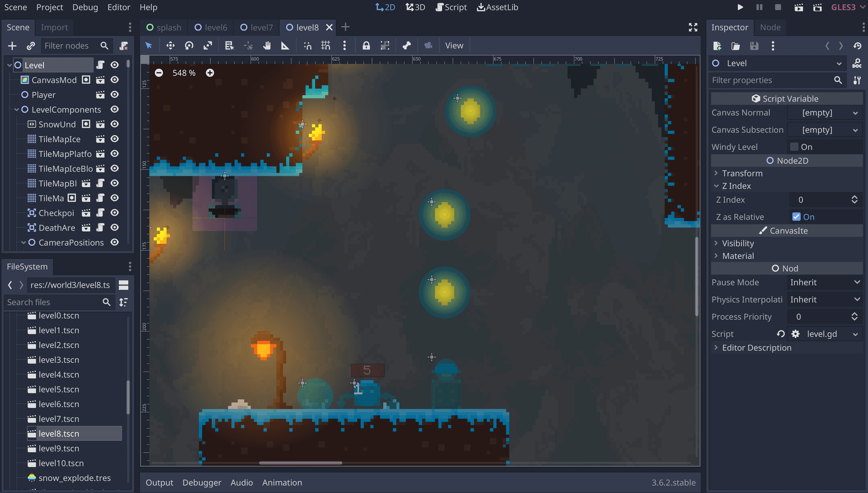Screen dimensions: 868x493
Task: Open the AssetLib workspace
Action: [x=497, y=7]
